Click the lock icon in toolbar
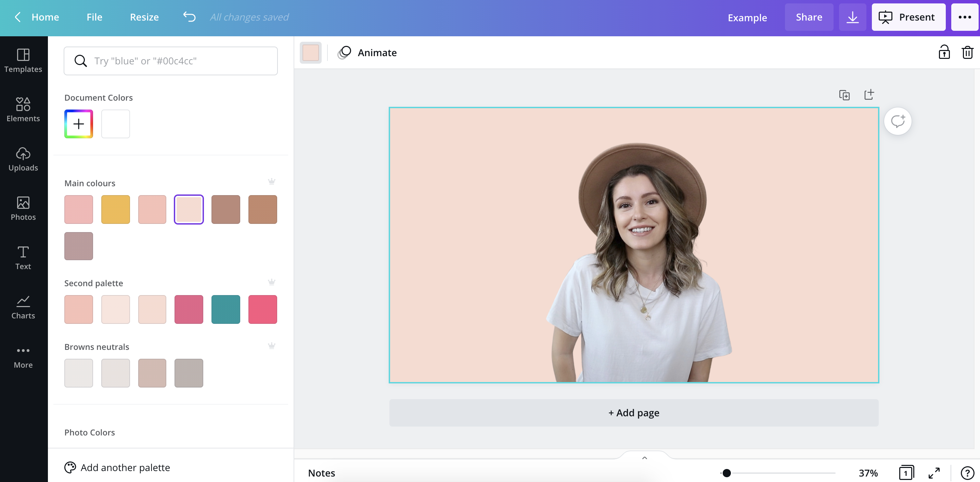Viewport: 980px width, 482px height. 944,52
